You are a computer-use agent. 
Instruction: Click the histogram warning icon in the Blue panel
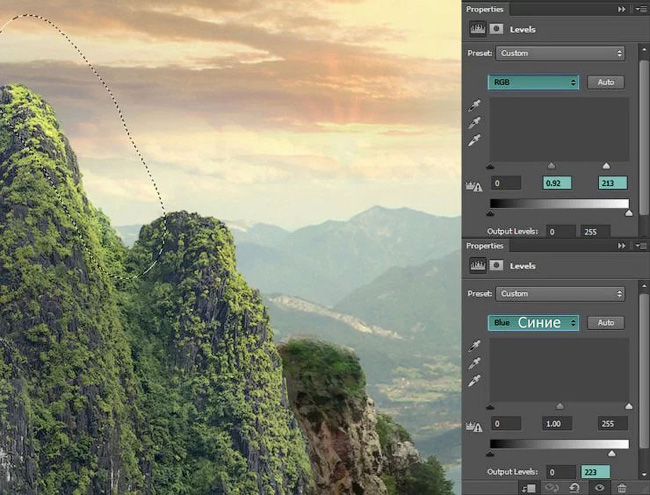[474, 427]
